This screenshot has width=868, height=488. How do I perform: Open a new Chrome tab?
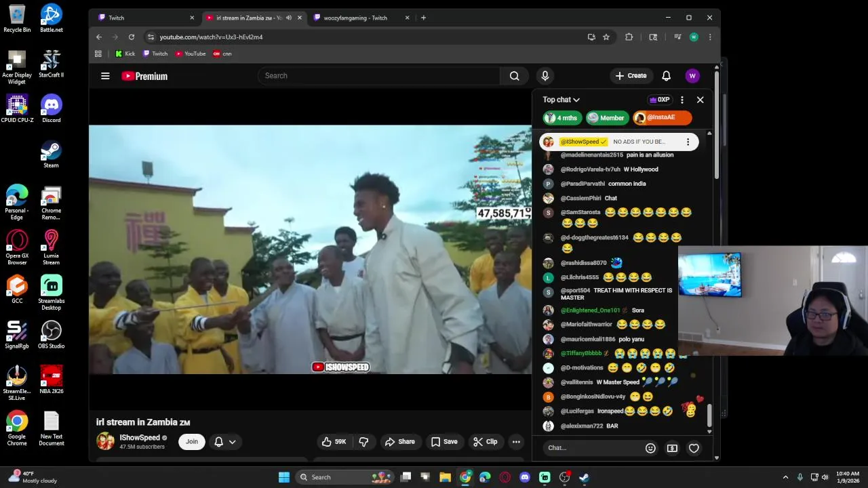(x=423, y=18)
